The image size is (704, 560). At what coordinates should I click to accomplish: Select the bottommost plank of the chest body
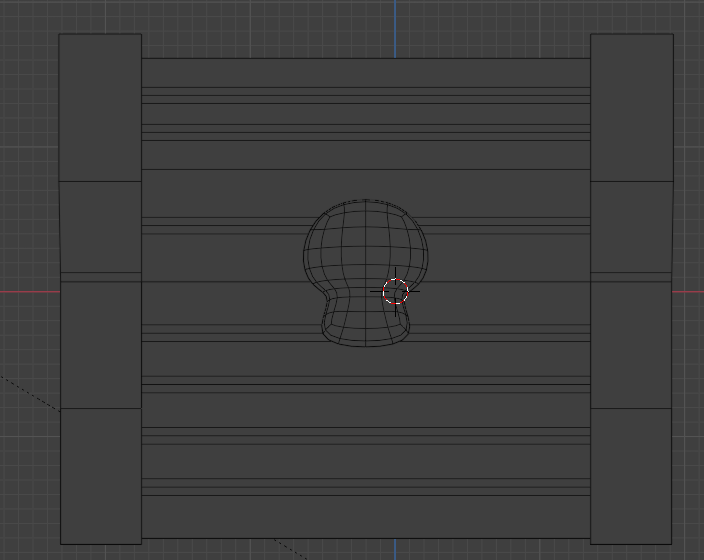coord(365,517)
